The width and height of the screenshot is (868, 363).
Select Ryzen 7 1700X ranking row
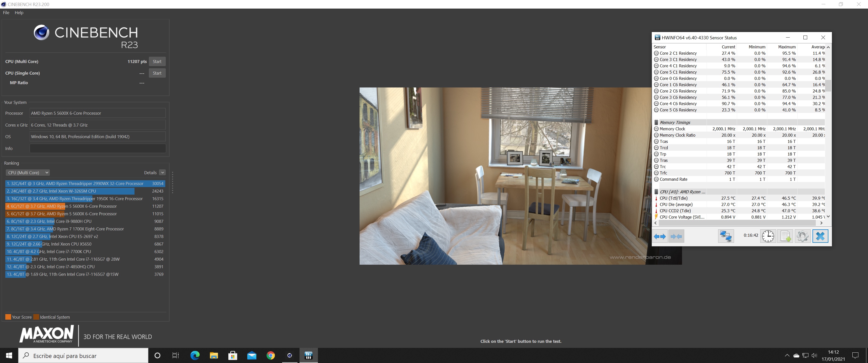tap(85, 229)
